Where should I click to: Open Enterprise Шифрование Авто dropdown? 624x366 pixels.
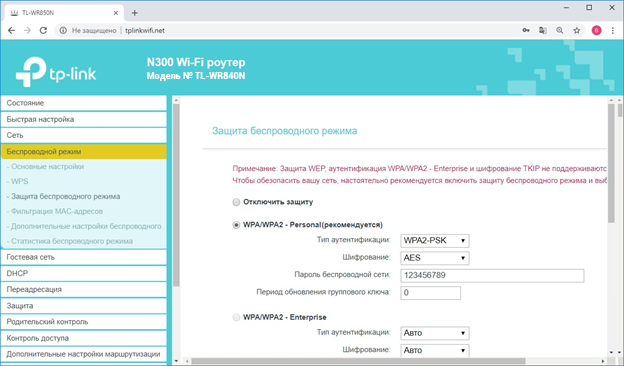435,350
